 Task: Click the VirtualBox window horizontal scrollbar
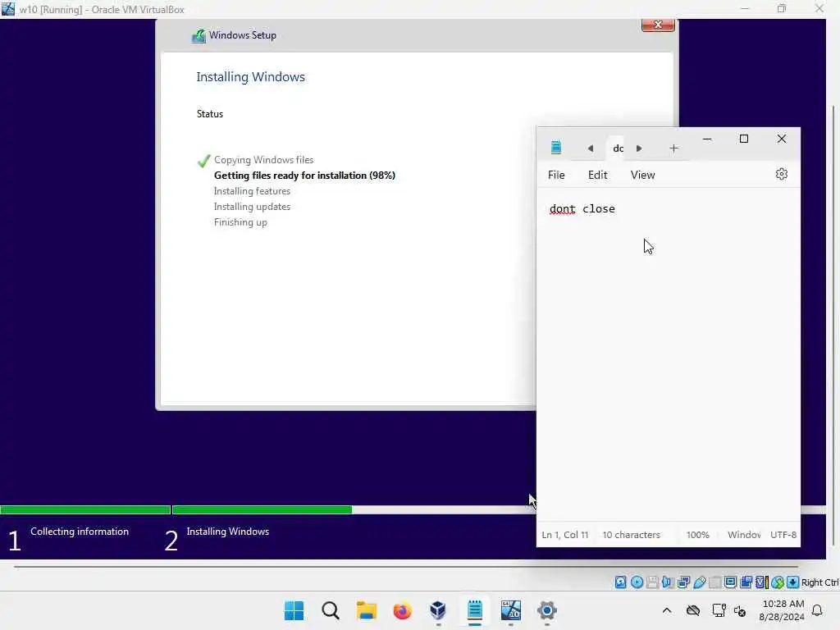405,566
